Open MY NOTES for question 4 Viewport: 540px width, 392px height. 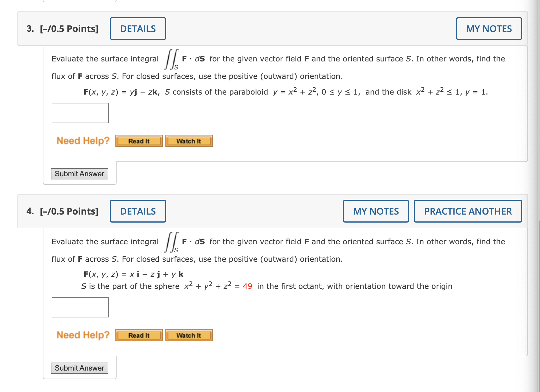click(x=376, y=211)
